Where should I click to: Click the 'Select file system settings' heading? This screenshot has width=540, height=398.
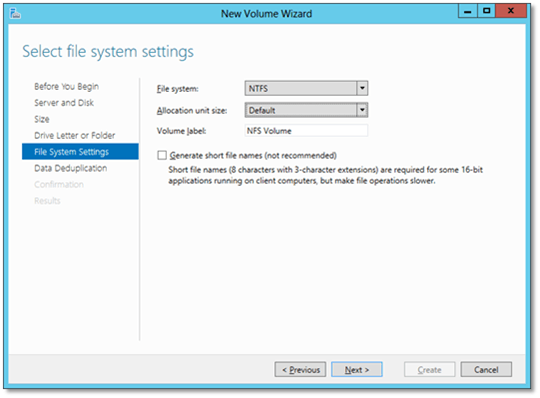point(108,52)
